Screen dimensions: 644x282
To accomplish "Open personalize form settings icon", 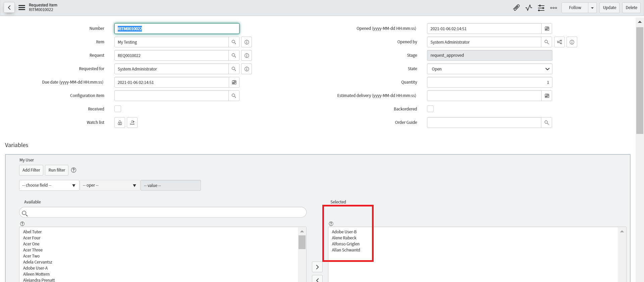I will (x=541, y=7).
